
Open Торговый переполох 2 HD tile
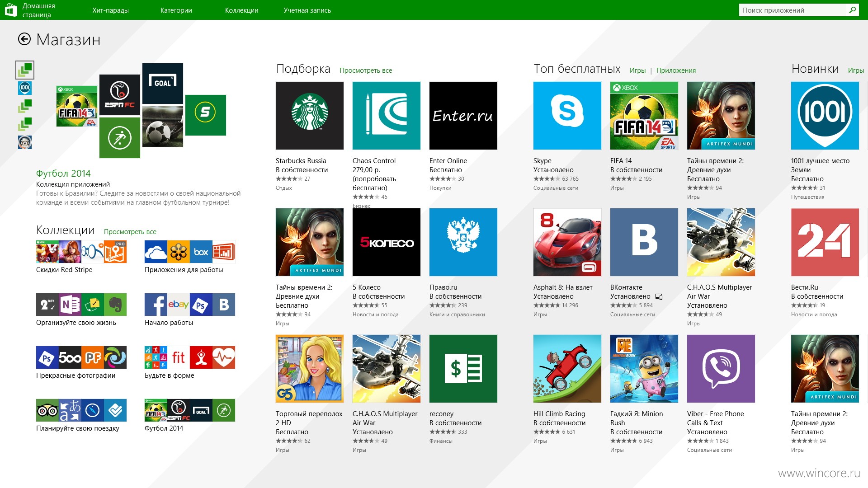pos(310,369)
